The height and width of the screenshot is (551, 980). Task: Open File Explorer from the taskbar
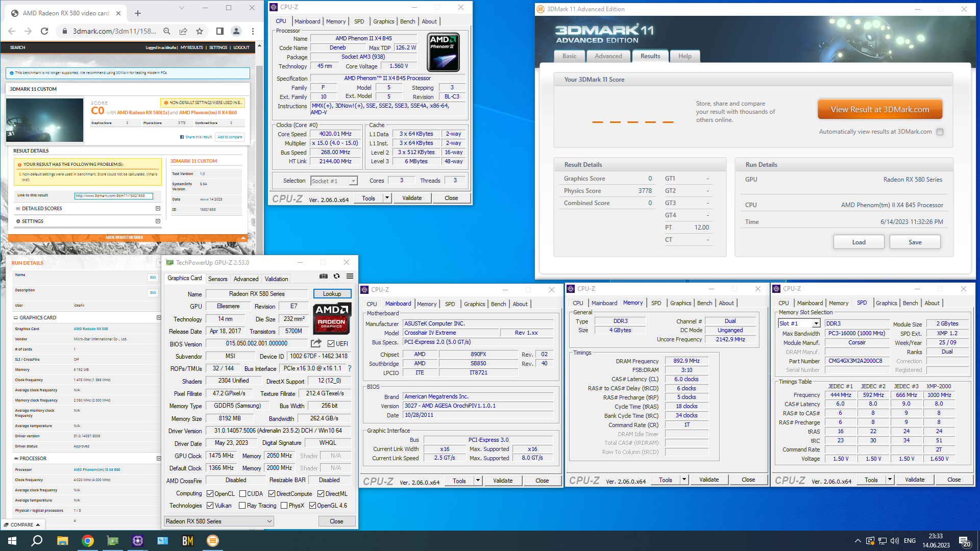[x=62, y=541]
